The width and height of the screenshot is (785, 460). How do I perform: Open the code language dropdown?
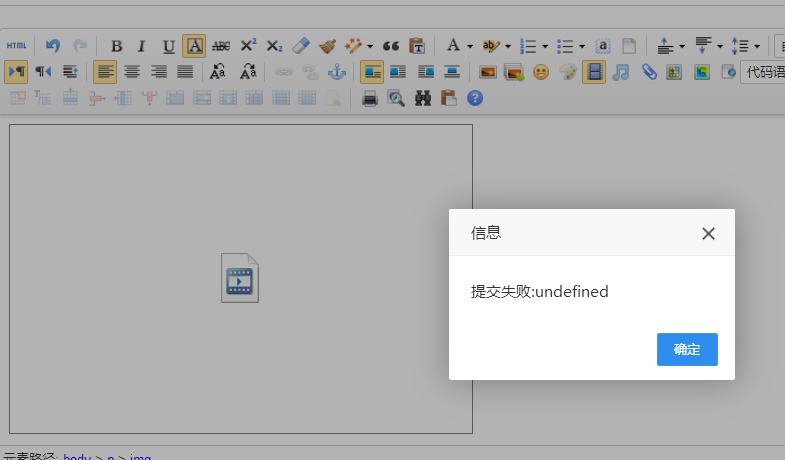765,72
